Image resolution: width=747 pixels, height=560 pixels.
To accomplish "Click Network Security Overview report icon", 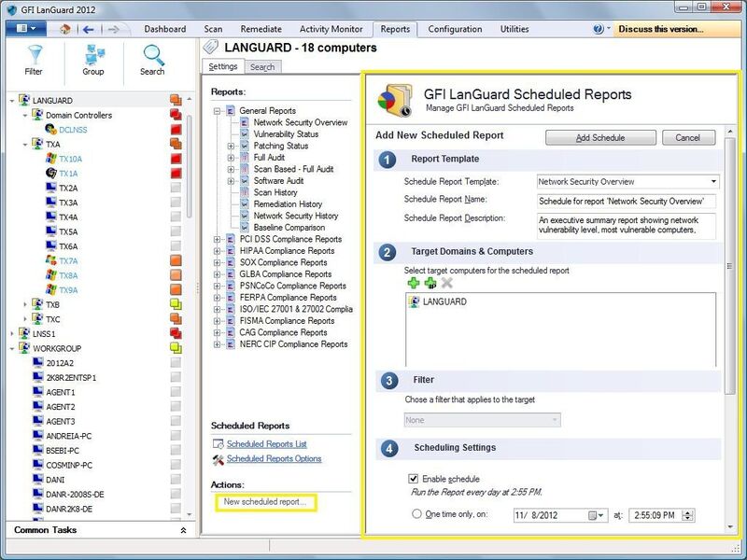I will [x=245, y=122].
